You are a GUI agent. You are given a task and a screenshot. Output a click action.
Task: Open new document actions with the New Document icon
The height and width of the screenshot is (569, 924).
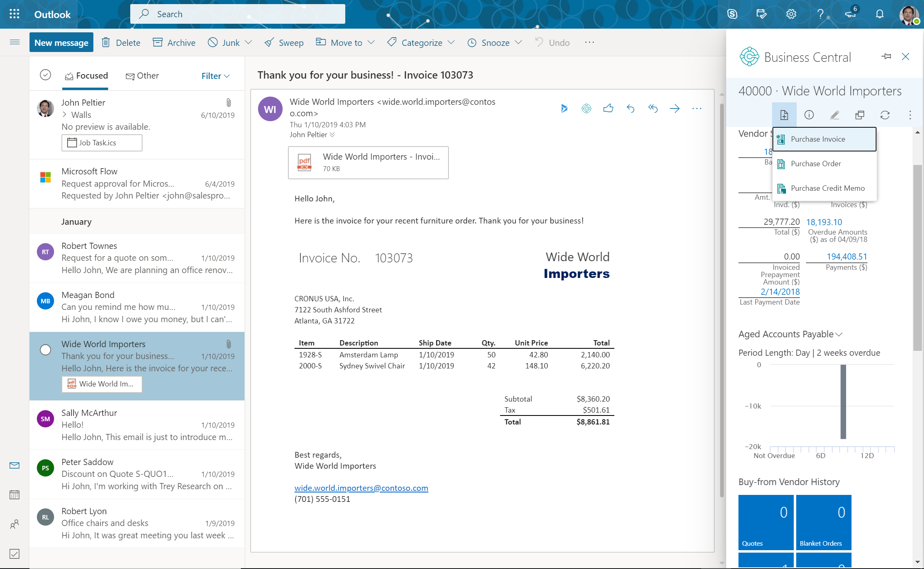(784, 115)
